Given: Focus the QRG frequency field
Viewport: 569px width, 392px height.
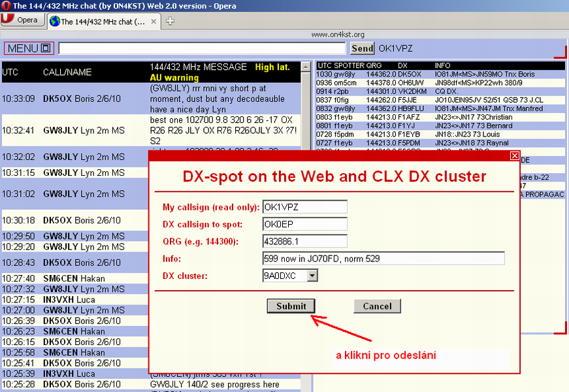Looking at the screenshot, I should pyautogui.click(x=304, y=241).
